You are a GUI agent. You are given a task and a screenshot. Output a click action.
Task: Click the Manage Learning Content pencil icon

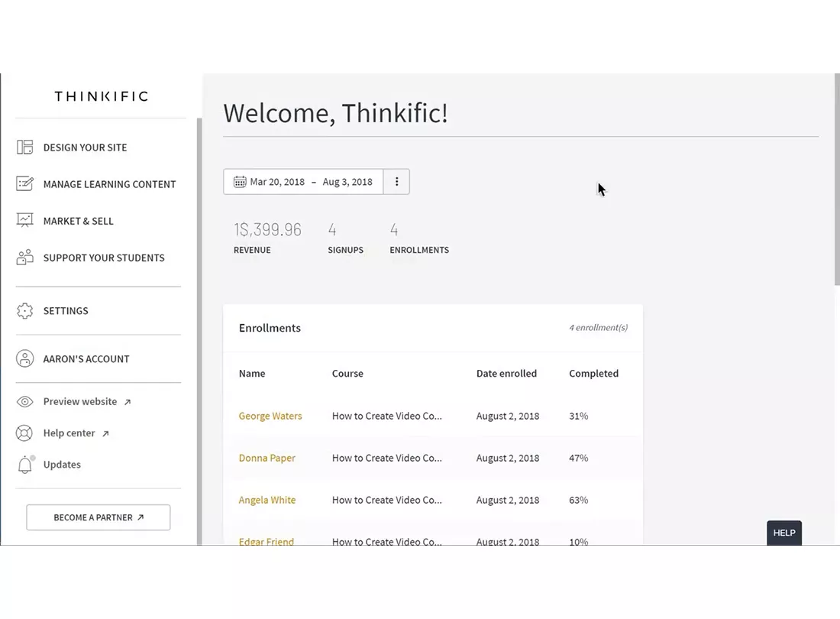[x=24, y=184]
